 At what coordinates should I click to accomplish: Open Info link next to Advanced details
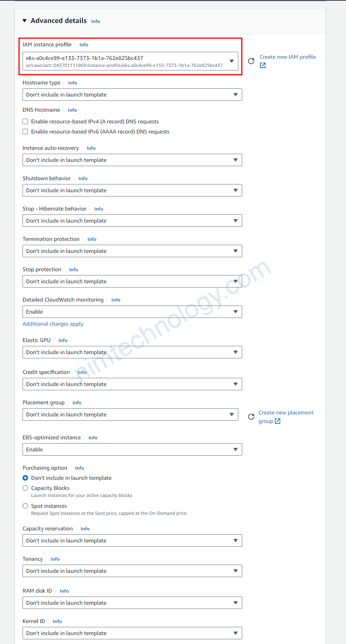tap(96, 21)
